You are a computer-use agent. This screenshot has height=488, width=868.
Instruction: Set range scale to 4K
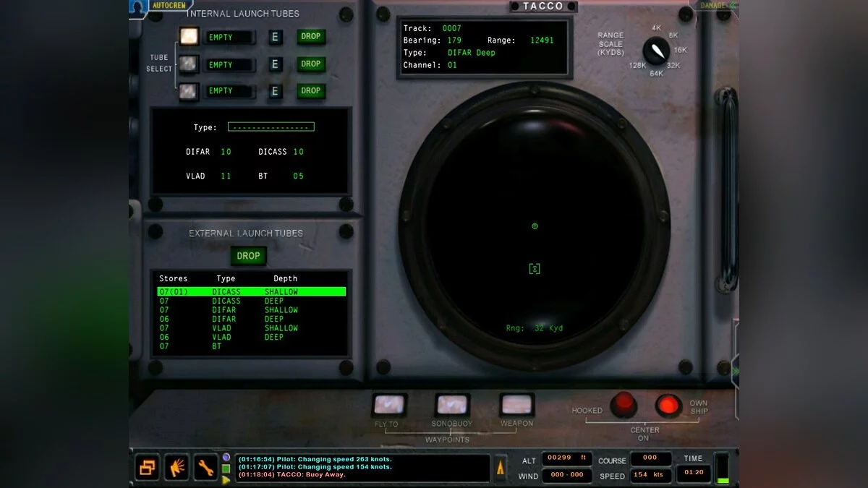point(656,28)
